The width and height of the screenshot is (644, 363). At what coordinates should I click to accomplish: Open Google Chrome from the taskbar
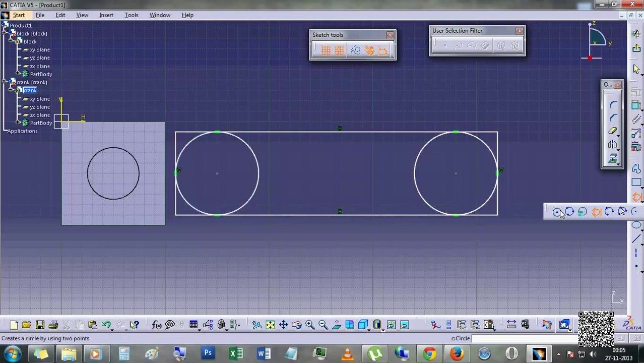point(430,353)
